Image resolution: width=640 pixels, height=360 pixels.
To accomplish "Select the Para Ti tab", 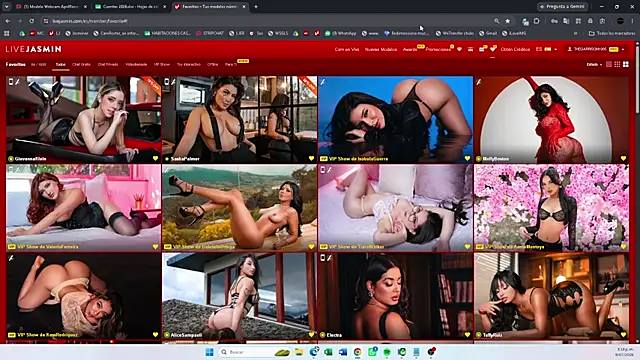I will click(231, 64).
